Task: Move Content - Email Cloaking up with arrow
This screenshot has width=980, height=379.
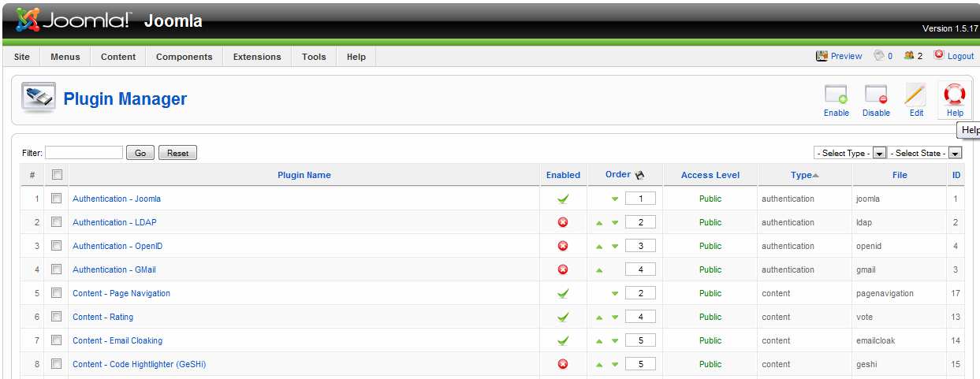Action: 599,341
